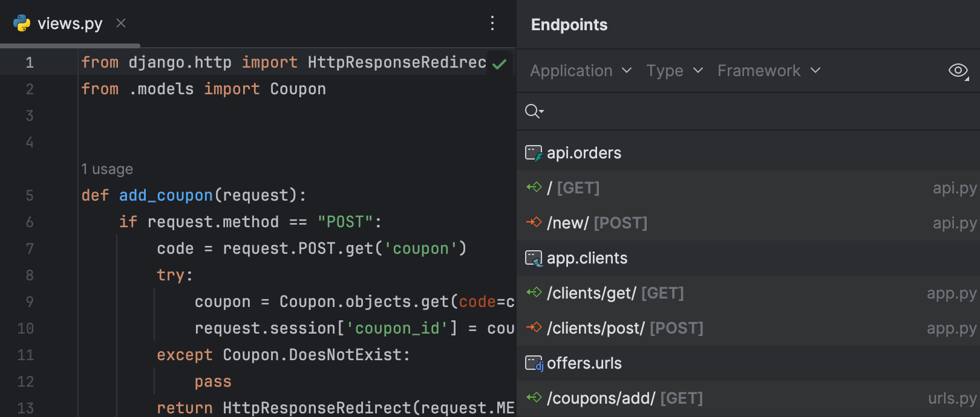Close the views.py editor tab

121,23
